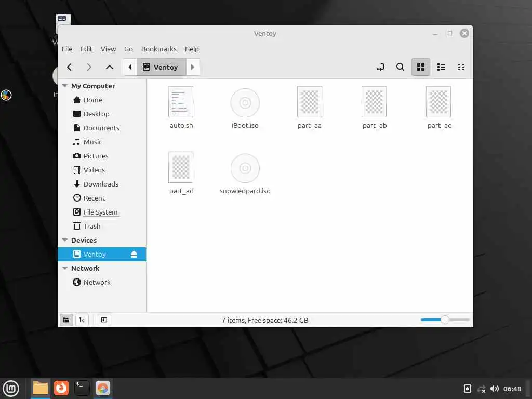Select the snowleopard.iso disc image
532x399 pixels.
(245, 173)
